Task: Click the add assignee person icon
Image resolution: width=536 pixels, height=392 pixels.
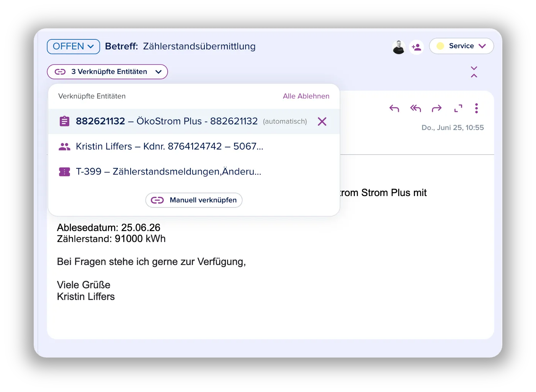Action: 417,47
